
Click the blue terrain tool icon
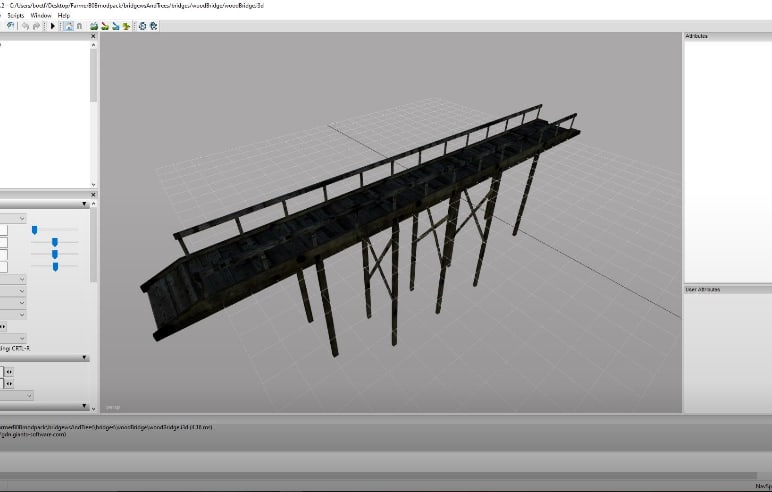click(114, 26)
